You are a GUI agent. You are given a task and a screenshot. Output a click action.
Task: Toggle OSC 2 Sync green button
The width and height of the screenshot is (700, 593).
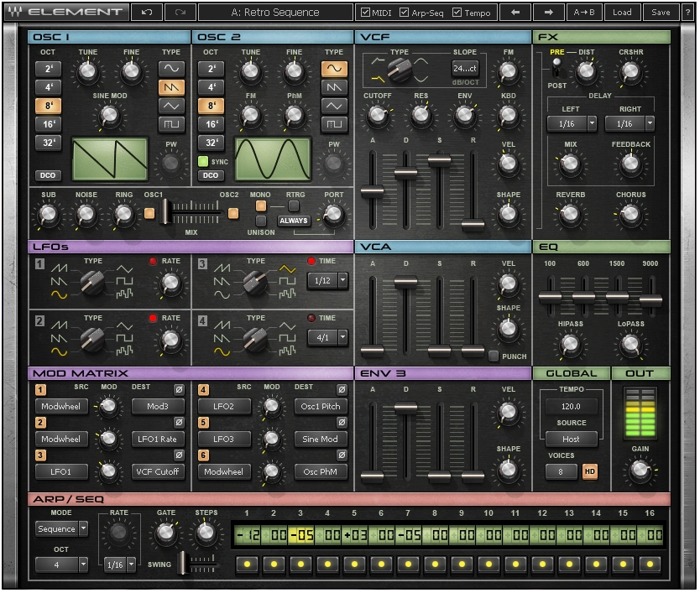203,162
